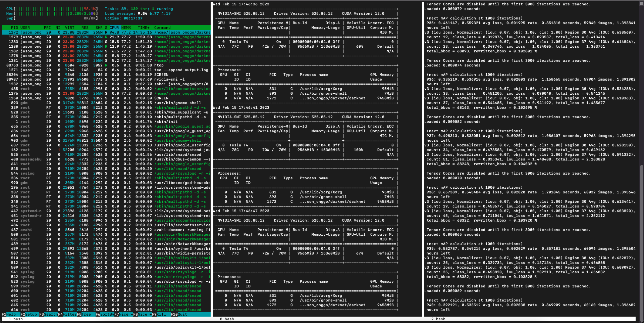This screenshot has width=644, height=323.
Task: Click timestamp 'Wed Feb 15 17:46:41 2023'
Action: pyautogui.click(x=241, y=107)
